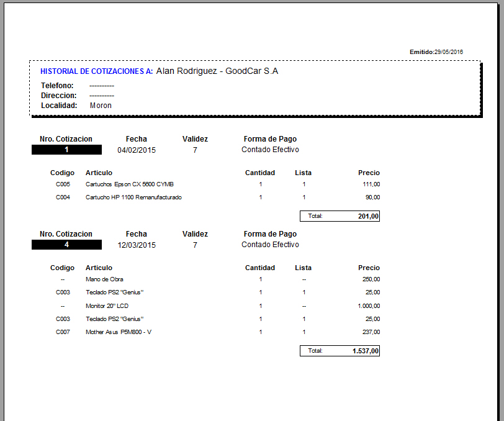
Task: Select the date '04/02/2015'
Action: 137,150
